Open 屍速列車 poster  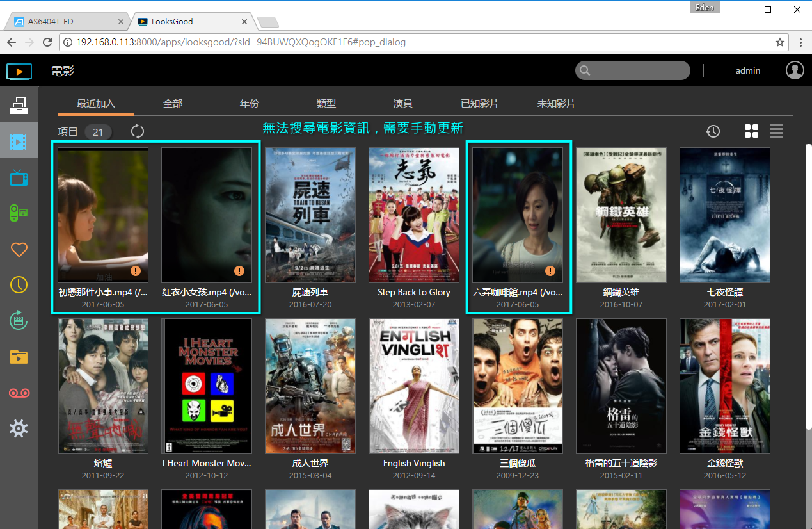click(310, 215)
